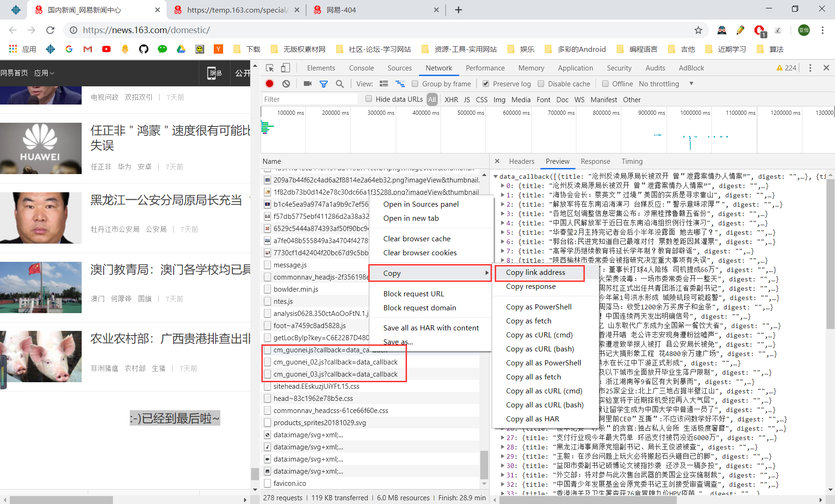This screenshot has height=504, width=835.
Task: Choose Copy as cURL (bash) option
Action: (540, 349)
